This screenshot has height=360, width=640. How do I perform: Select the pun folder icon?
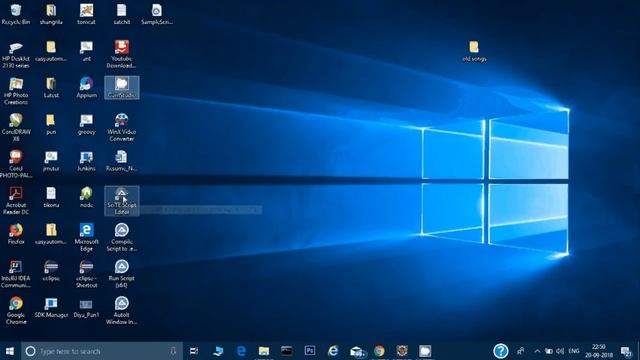[x=51, y=124]
